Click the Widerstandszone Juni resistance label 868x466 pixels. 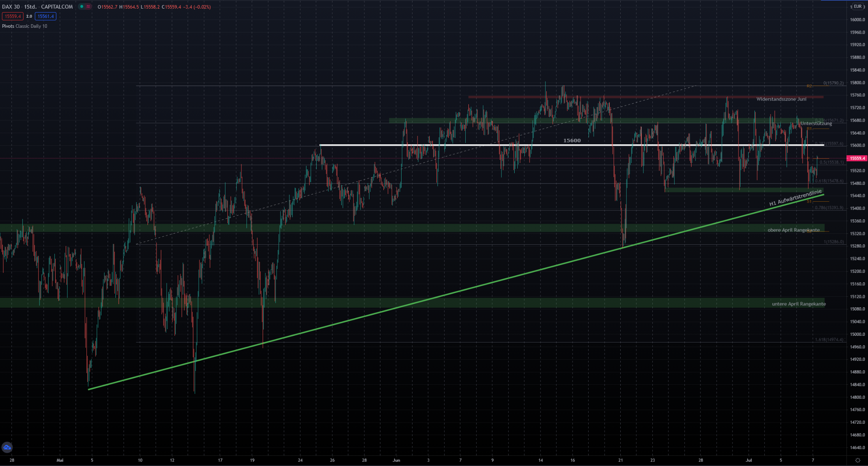click(781, 99)
